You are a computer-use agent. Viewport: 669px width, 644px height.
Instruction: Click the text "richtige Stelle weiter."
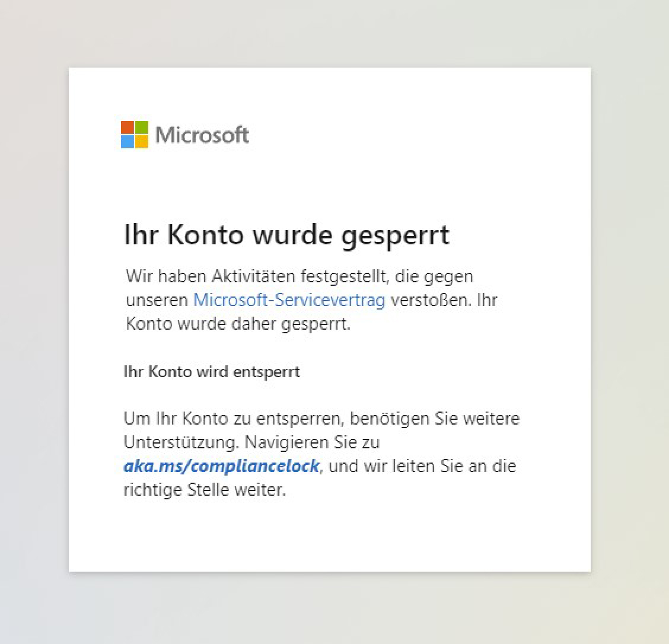click(x=205, y=490)
